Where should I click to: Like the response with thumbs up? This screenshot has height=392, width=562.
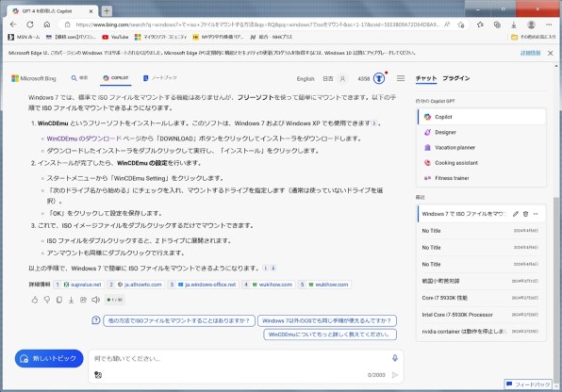pyautogui.click(x=35, y=300)
